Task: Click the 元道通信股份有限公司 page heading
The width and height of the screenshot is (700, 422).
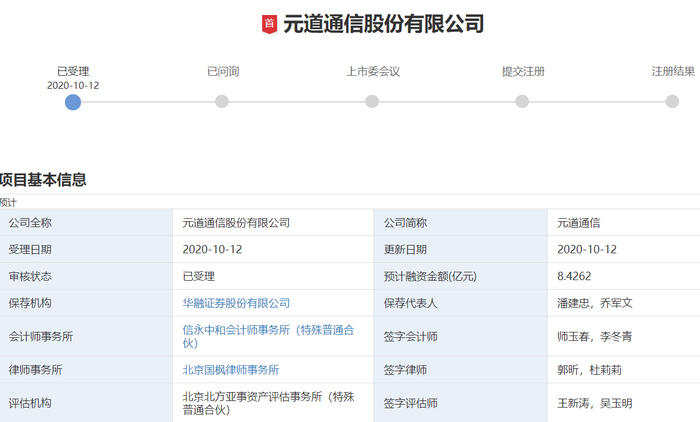Action: [x=383, y=24]
